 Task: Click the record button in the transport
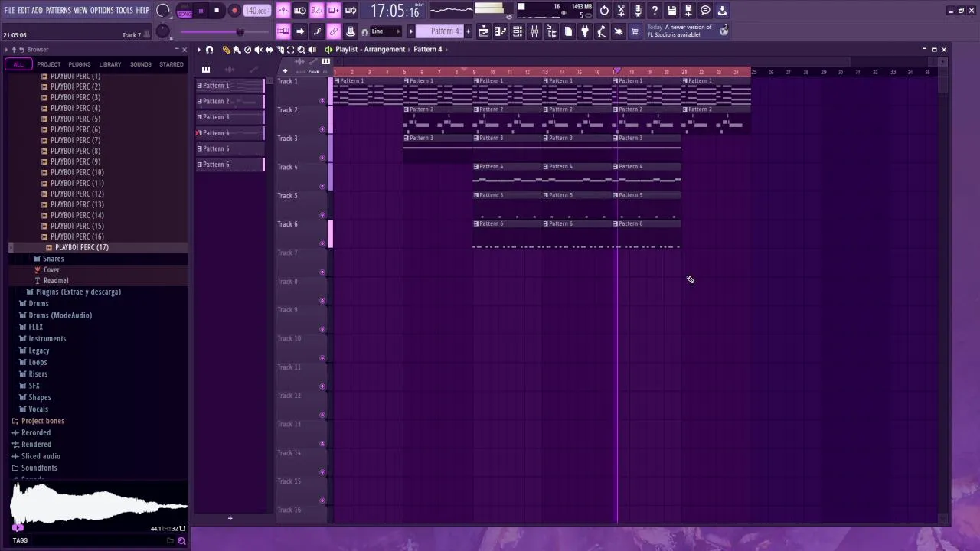[x=234, y=11]
